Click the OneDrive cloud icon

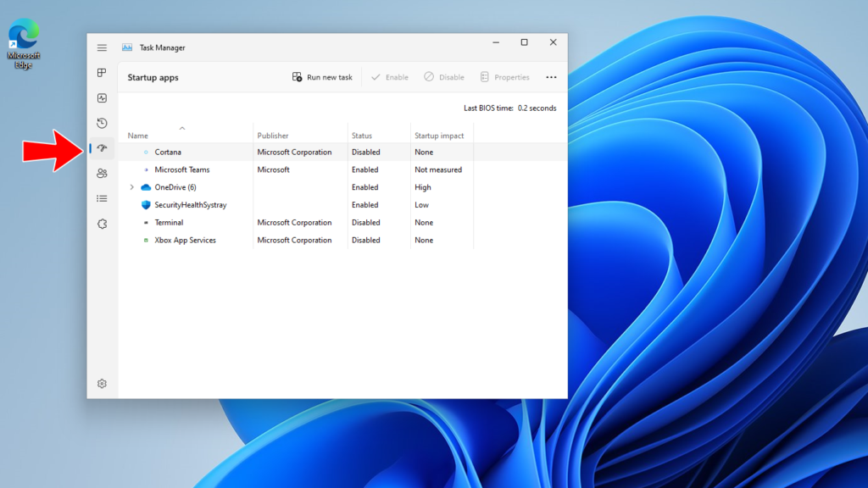(x=146, y=187)
